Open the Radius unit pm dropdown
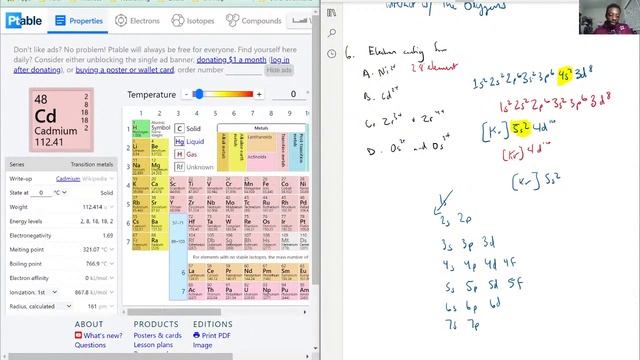 click(x=107, y=306)
